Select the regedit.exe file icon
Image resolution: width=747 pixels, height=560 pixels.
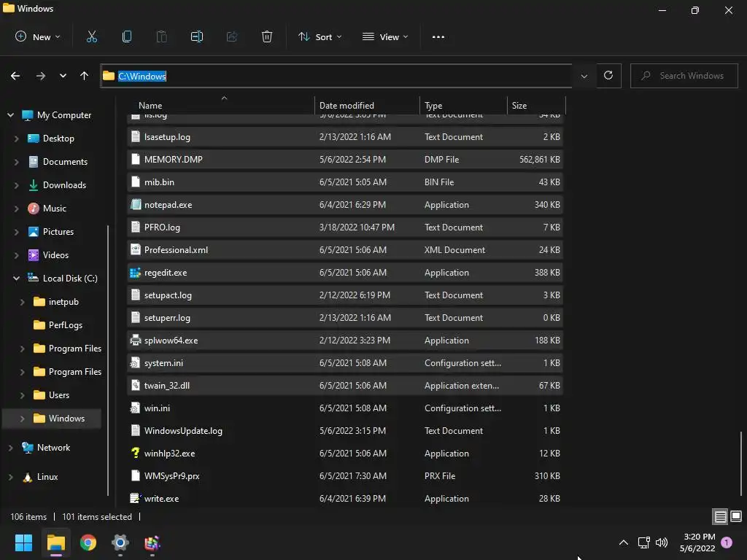click(x=135, y=273)
